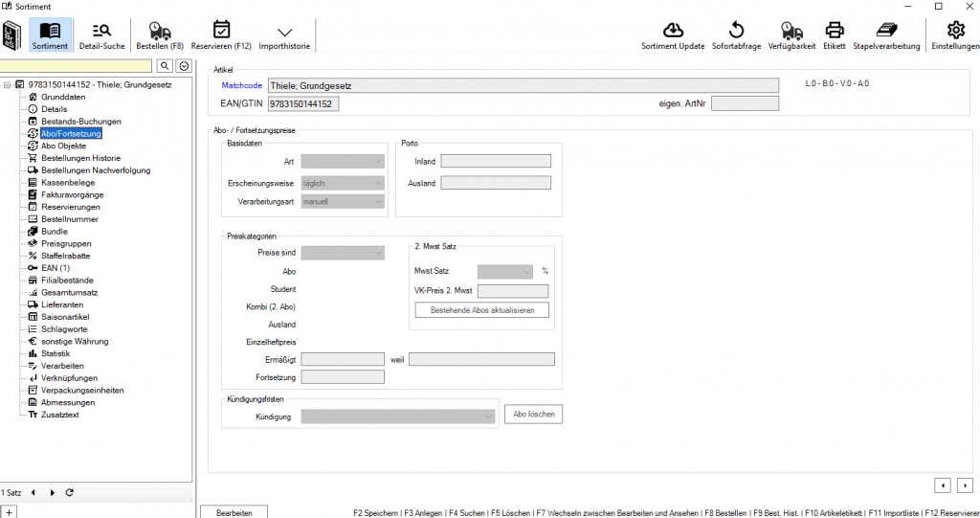
Task: Select Grunddaten in the tree
Action: (62, 97)
